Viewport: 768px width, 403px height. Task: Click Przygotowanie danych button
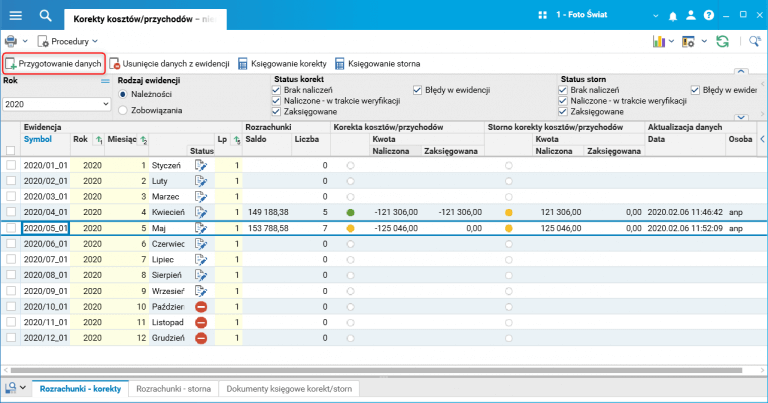(x=53, y=63)
